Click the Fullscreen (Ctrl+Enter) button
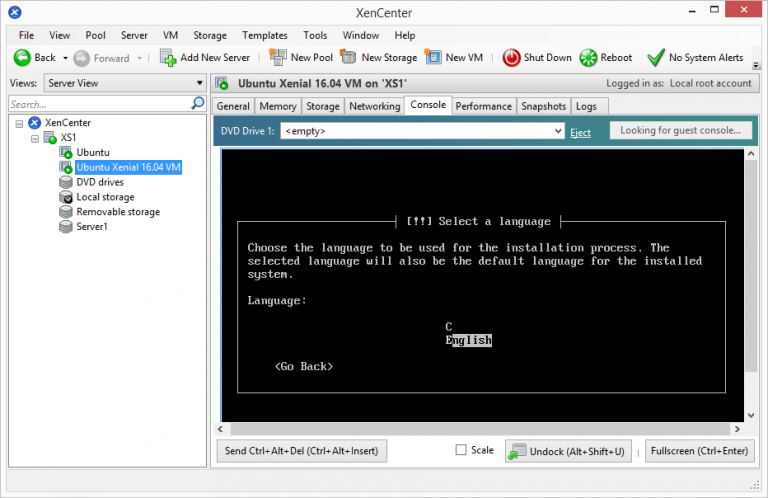Viewport: 768px width, 498px height. (699, 452)
